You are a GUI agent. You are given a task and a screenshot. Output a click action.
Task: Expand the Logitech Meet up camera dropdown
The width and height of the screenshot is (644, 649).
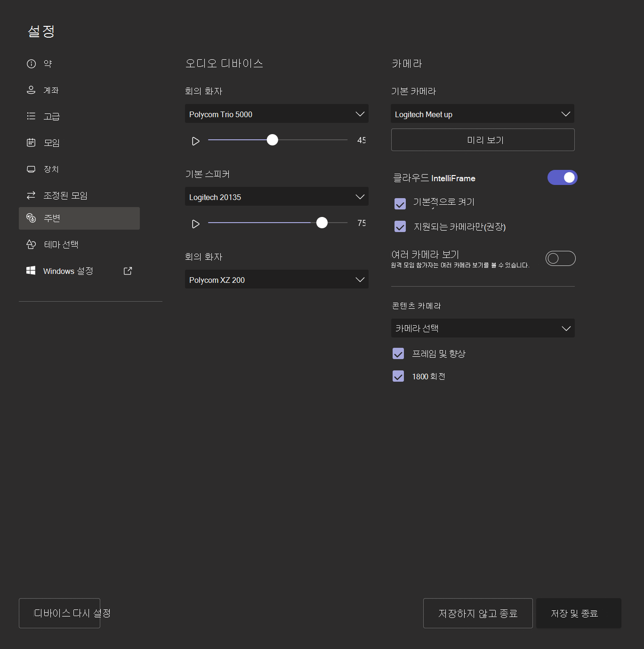coord(483,114)
